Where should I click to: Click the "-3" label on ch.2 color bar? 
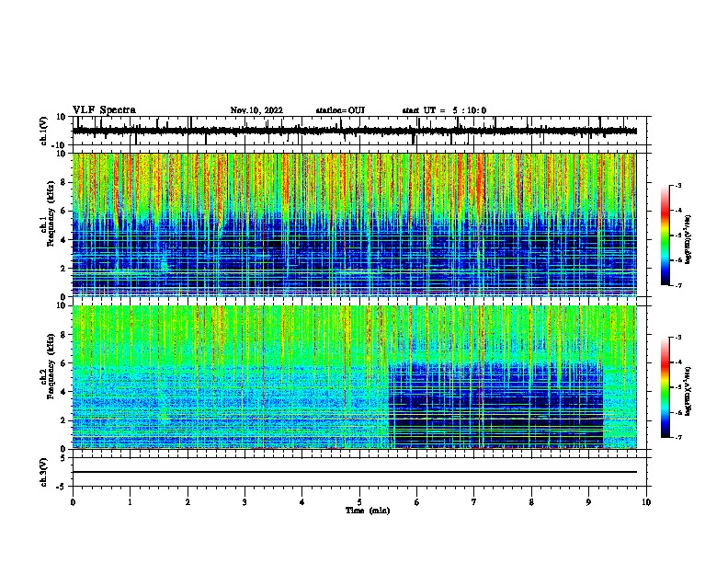pyautogui.click(x=678, y=338)
